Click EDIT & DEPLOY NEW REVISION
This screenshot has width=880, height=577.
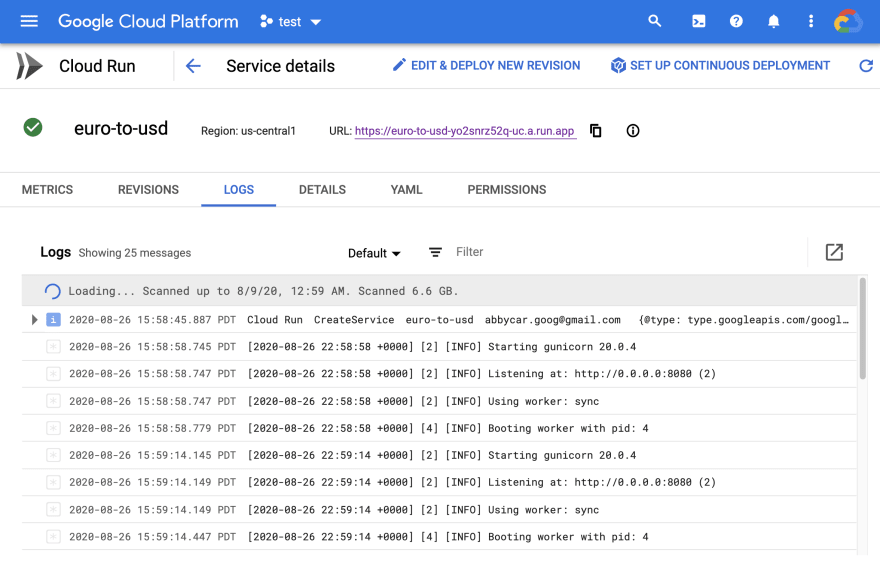coord(486,66)
